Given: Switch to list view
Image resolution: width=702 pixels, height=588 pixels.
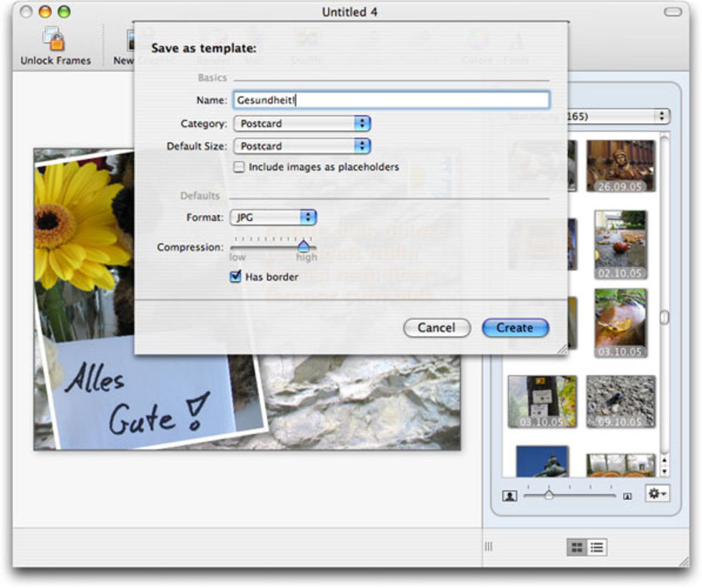Looking at the screenshot, I should point(597,548).
